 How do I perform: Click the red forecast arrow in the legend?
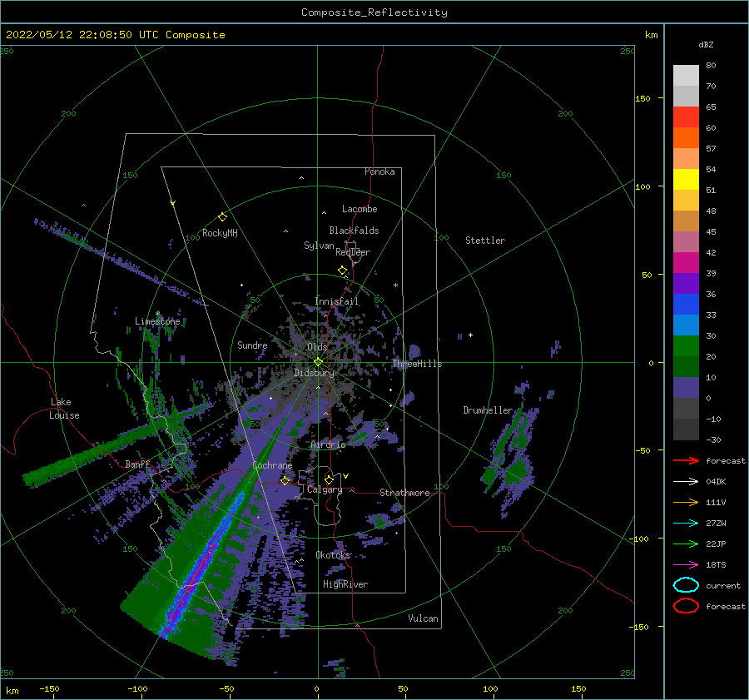pos(686,460)
